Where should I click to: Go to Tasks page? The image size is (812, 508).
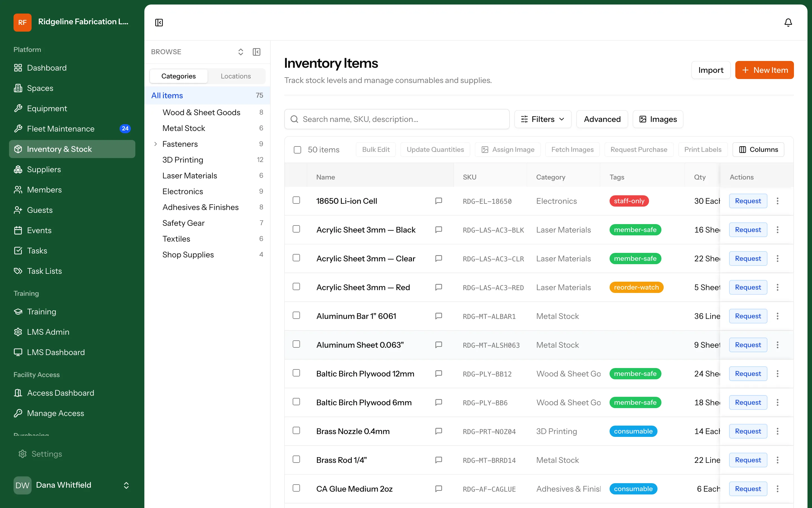coord(72,251)
